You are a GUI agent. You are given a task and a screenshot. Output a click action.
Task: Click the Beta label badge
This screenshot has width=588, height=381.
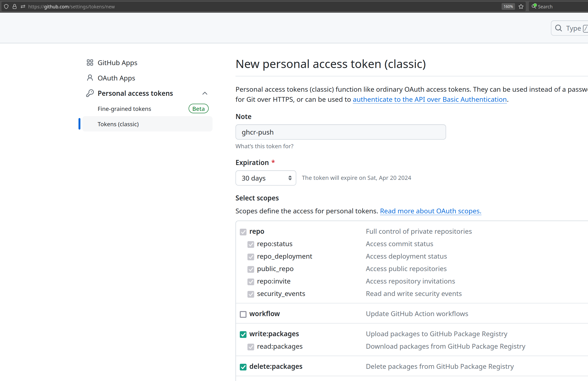[x=198, y=109]
